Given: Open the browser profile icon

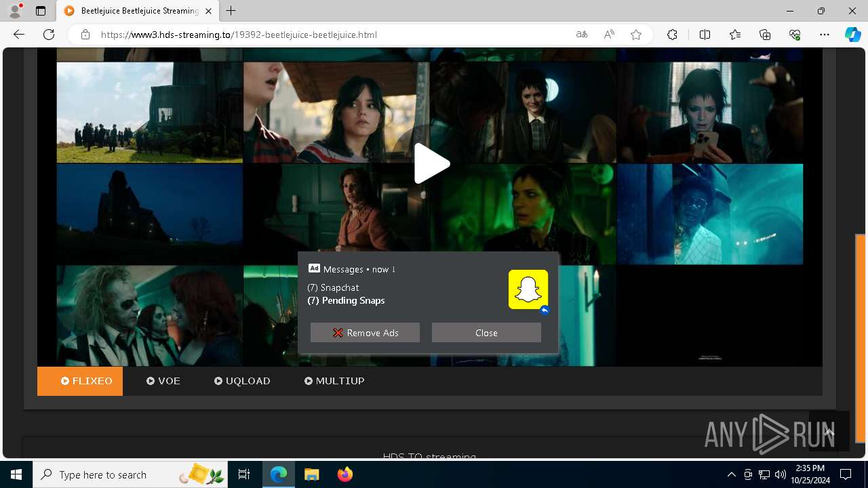Looking at the screenshot, I should (15, 11).
